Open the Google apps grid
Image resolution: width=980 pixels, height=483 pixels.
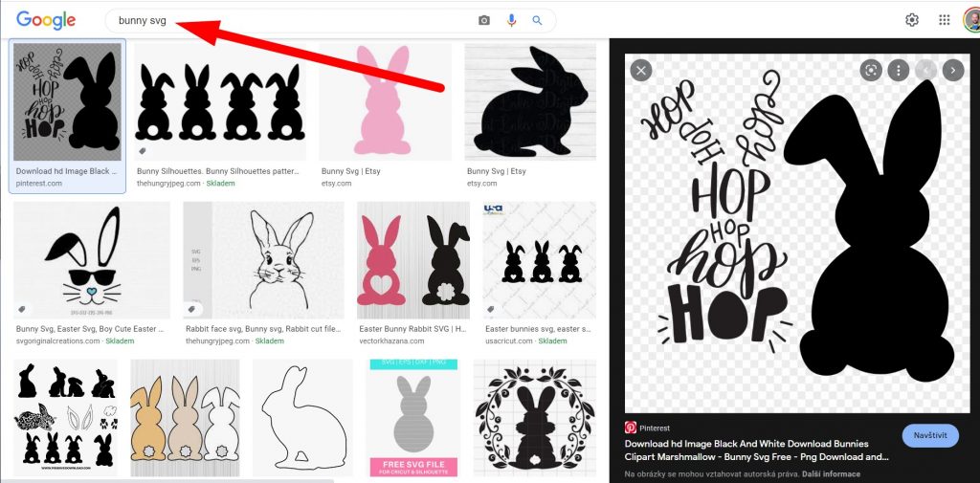pos(945,20)
